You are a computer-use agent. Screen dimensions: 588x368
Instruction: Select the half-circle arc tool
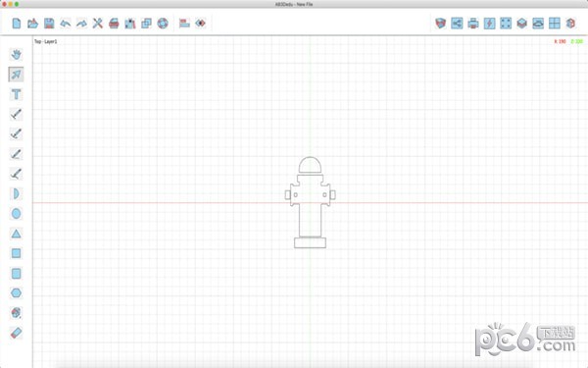[x=16, y=193]
